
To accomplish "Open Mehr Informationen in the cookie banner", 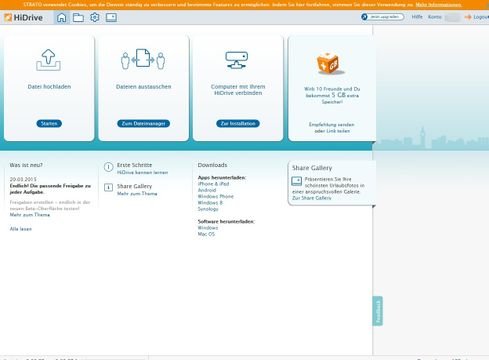I will (x=438, y=5).
